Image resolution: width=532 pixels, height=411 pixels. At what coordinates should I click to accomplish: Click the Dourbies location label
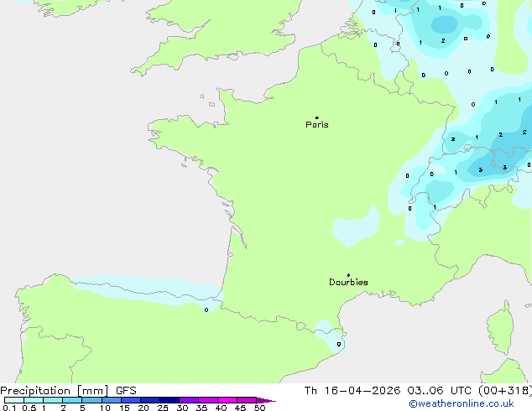click(x=348, y=282)
